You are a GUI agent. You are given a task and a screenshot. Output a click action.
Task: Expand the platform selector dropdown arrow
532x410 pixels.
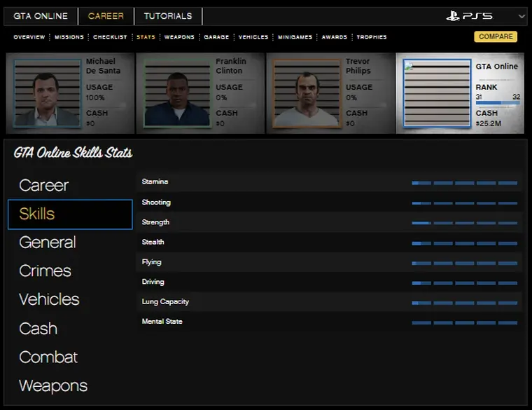(521, 16)
